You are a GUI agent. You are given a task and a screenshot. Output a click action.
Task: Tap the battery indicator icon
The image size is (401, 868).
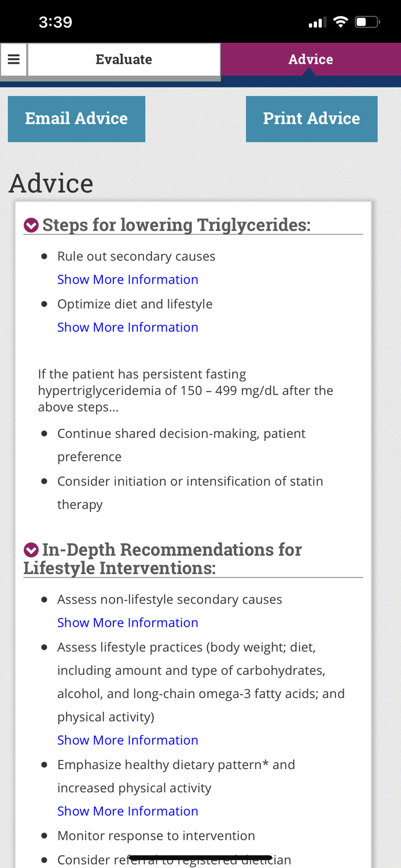click(x=366, y=21)
